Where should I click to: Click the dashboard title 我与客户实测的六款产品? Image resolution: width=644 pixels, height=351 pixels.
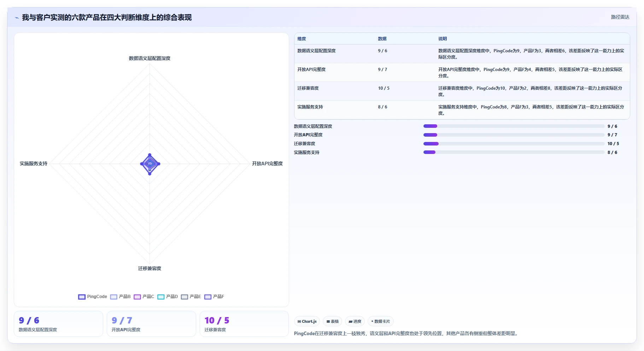tap(107, 17)
